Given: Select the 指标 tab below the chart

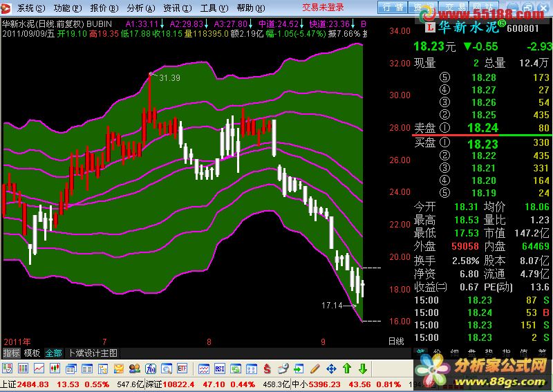Looking at the screenshot, I should point(11,353).
